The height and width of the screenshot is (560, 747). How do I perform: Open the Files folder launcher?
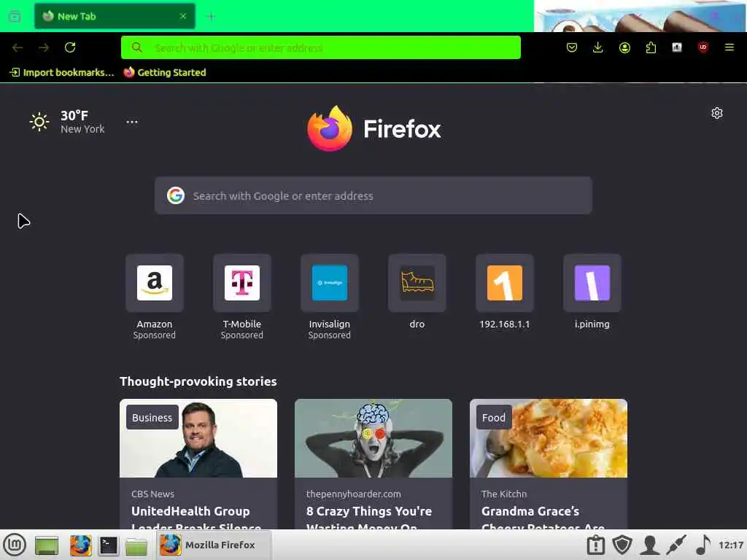136,545
